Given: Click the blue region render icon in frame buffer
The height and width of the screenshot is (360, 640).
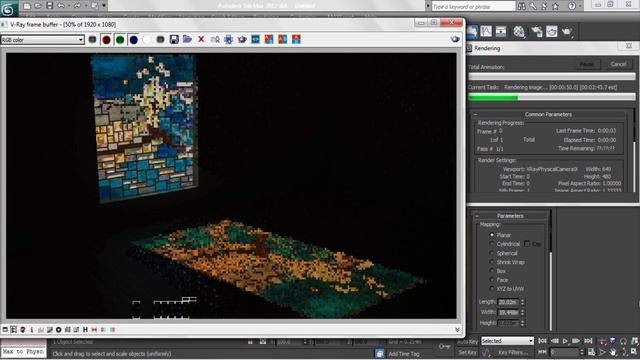Looking at the screenshot, I should (x=256, y=40).
